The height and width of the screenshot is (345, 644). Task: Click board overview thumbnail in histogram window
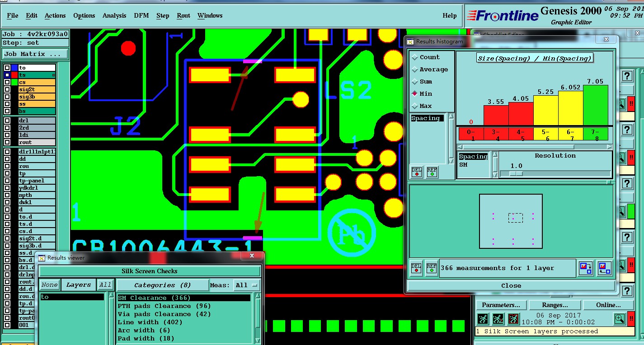(x=511, y=221)
